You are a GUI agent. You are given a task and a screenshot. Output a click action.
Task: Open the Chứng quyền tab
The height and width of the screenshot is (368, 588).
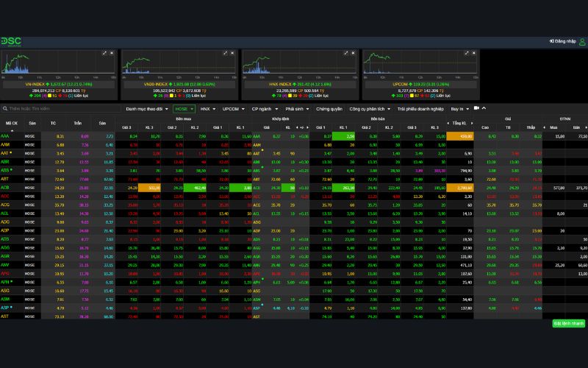(x=329, y=108)
